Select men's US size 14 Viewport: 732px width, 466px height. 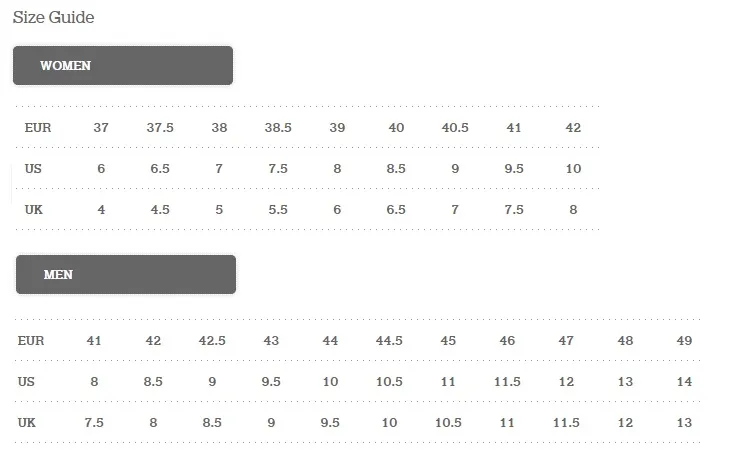(x=684, y=381)
